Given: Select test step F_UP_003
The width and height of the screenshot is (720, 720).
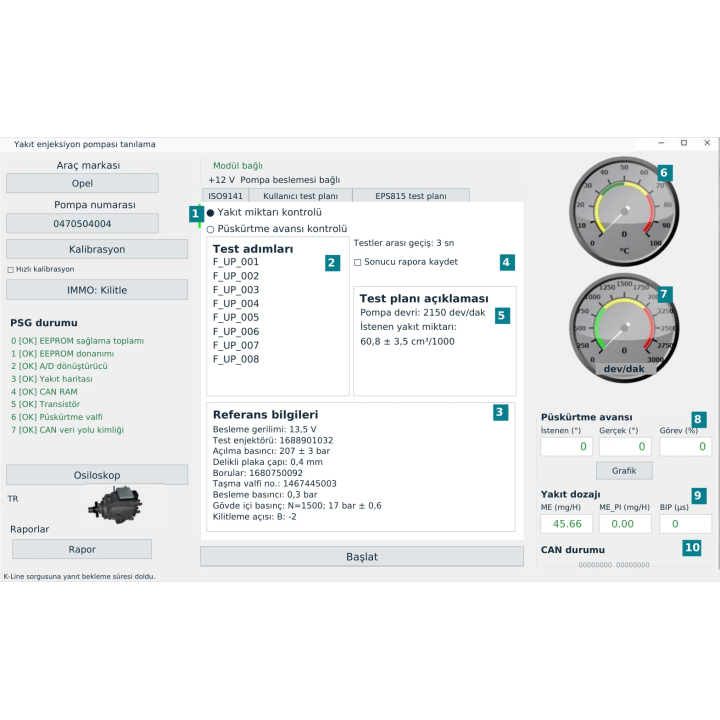Looking at the screenshot, I should (x=236, y=290).
